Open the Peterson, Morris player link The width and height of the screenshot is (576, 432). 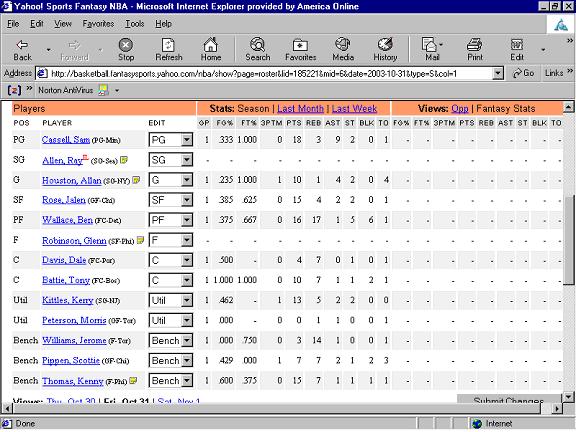point(74,320)
